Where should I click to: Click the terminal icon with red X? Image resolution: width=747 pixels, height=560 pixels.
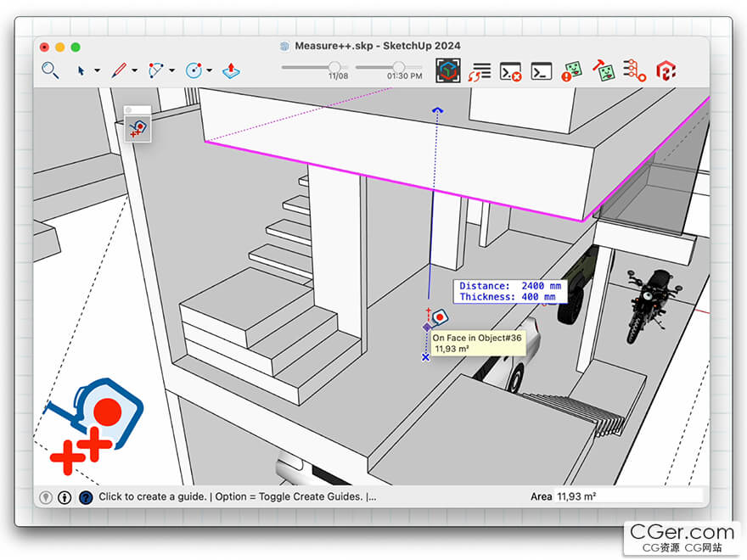(510, 71)
